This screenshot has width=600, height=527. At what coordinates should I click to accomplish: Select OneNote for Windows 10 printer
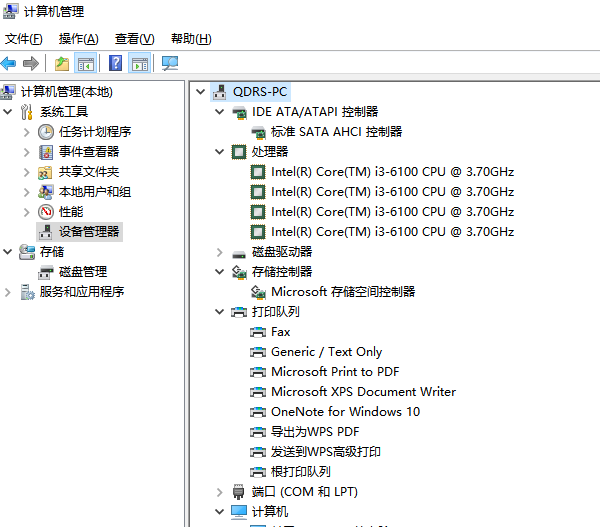345,411
